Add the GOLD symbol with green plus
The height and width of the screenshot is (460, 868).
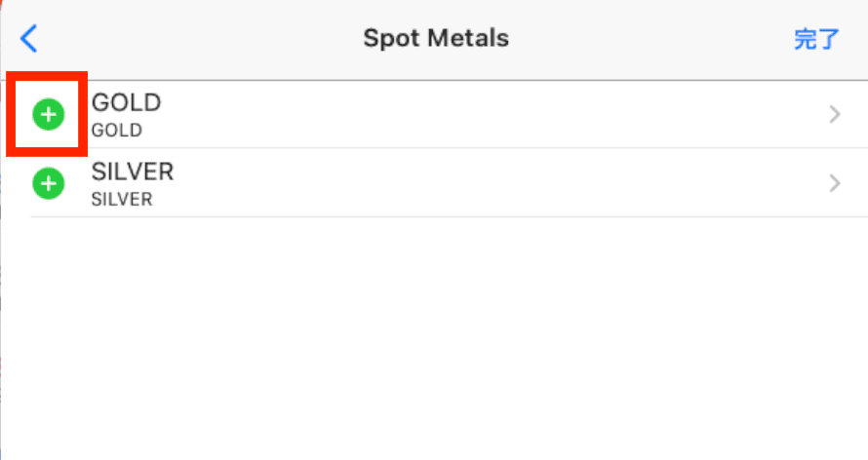49,114
